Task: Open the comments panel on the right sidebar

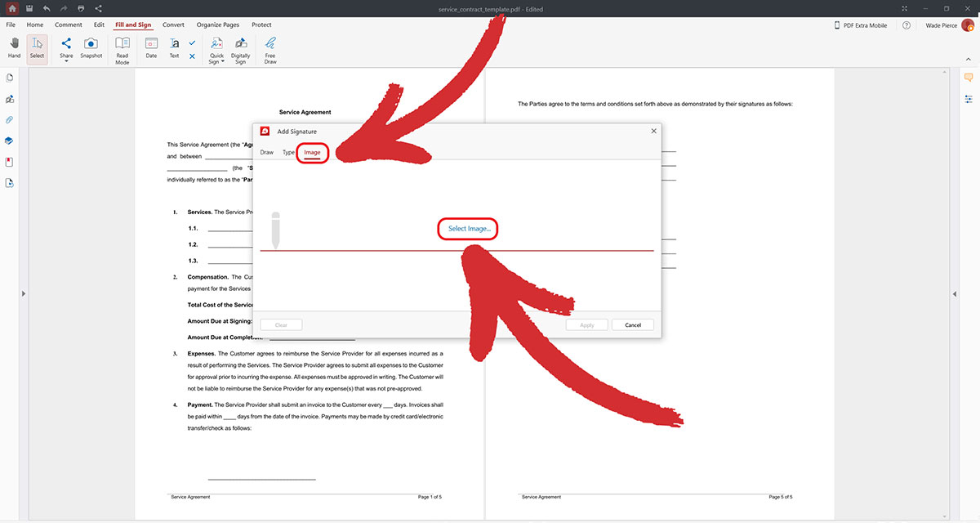Action: [x=968, y=76]
